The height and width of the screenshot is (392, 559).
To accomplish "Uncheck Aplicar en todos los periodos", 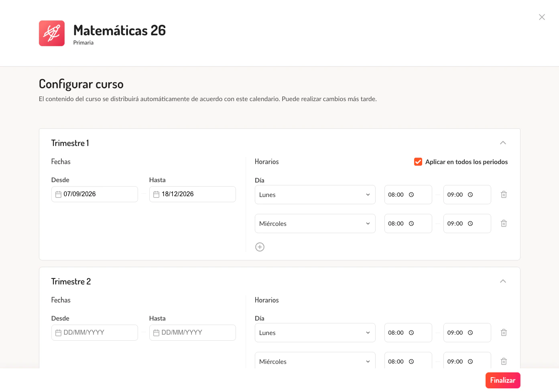I will tap(418, 162).
